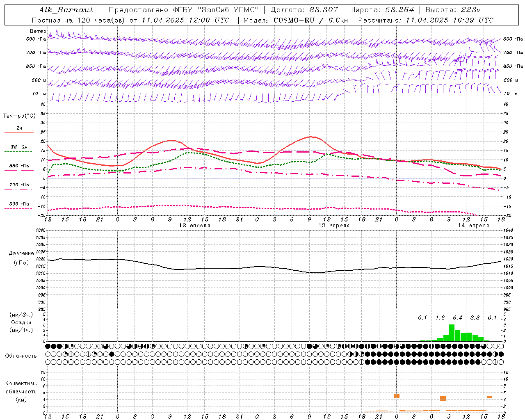Click the station title Alk_Barnaul

(x=66, y=10)
